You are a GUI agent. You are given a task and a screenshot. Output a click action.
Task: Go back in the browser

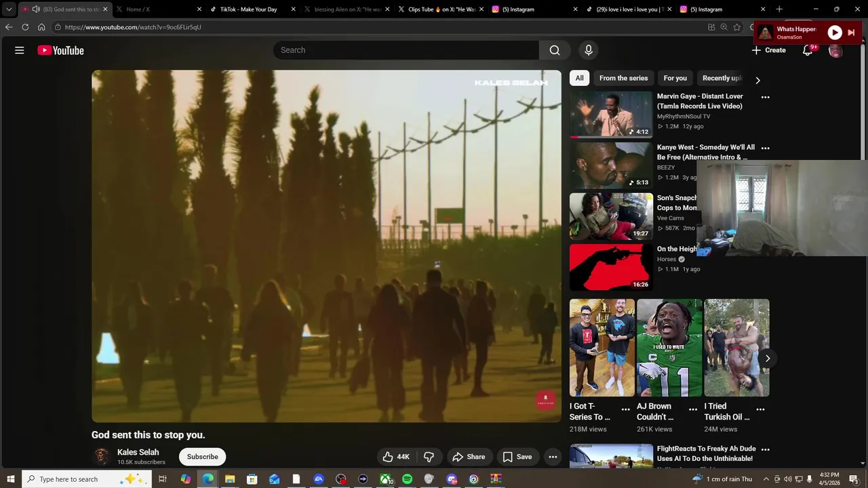[9, 27]
